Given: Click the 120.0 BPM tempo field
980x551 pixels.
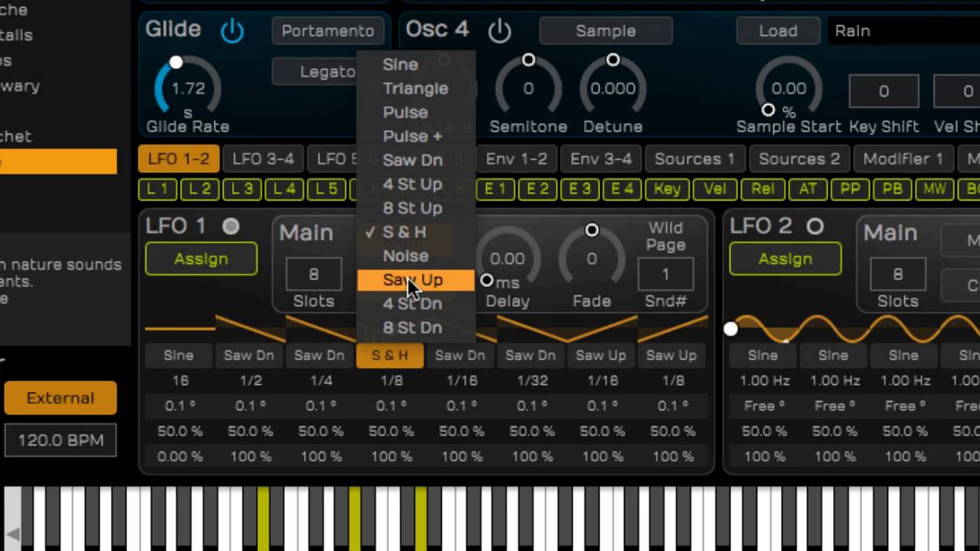Looking at the screenshot, I should [60, 440].
